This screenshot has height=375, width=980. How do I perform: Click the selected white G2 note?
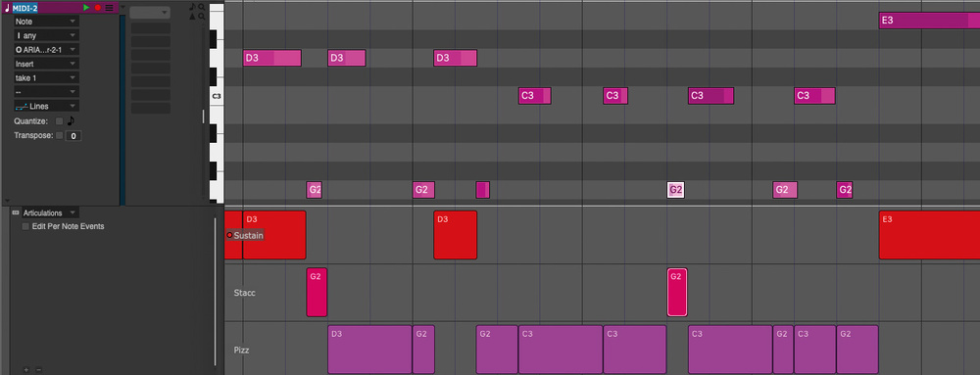[675, 190]
